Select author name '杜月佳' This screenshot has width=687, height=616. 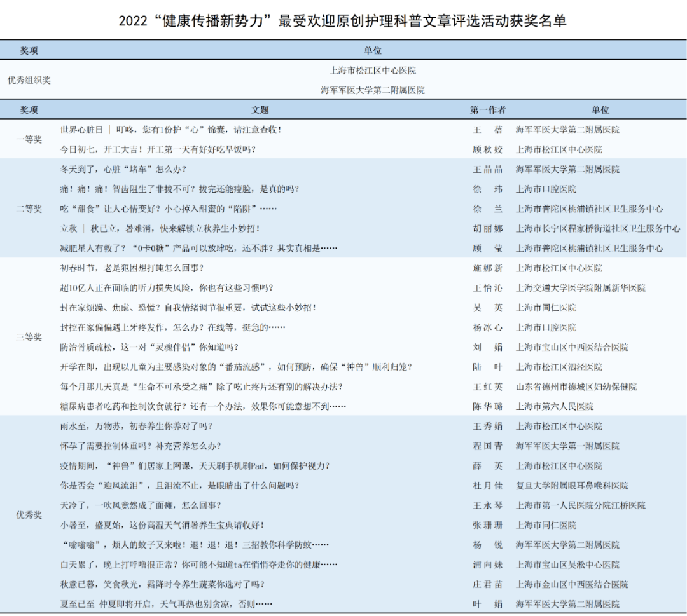(x=488, y=486)
